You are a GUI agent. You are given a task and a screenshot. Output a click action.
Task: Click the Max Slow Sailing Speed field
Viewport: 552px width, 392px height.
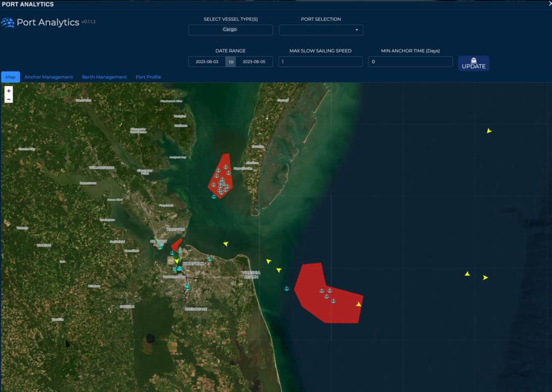pyautogui.click(x=320, y=62)
